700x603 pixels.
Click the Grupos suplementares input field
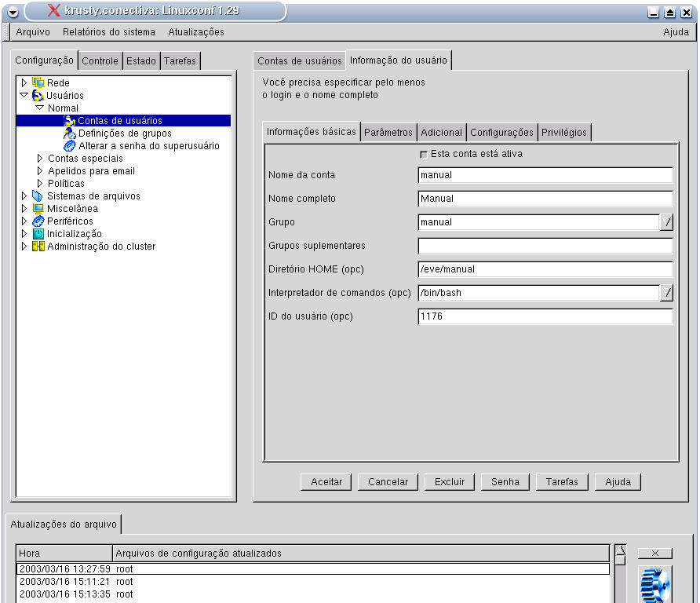545,246
